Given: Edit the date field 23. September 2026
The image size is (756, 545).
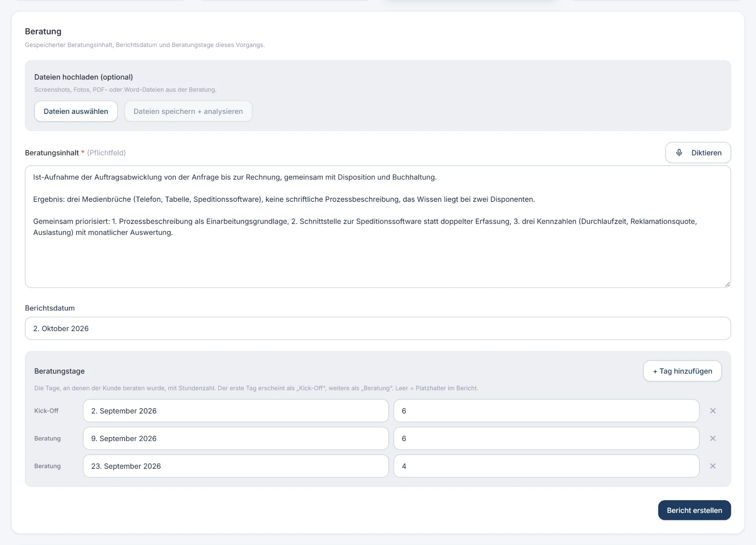Looking at the screenshot, I should pos(236,466).
